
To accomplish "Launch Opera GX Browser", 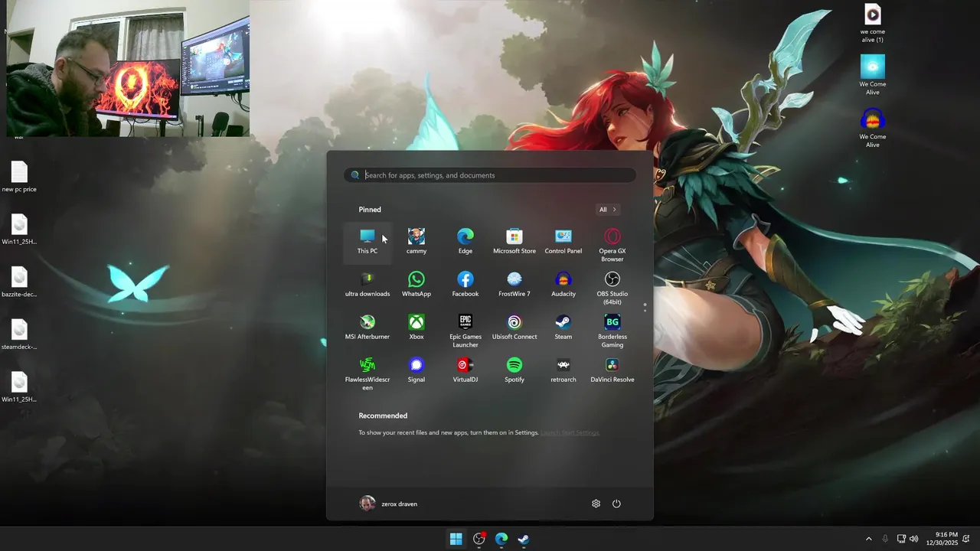I will pos(612,245).
